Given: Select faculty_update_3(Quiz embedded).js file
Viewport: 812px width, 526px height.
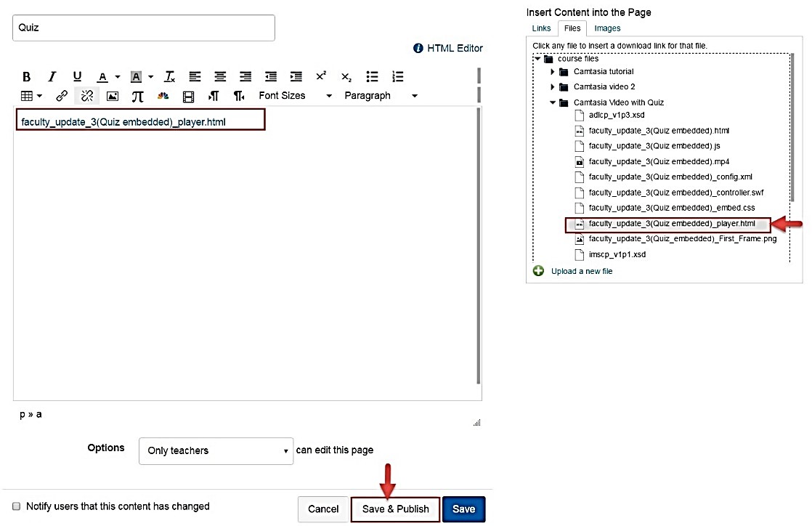Looking at the screenshot, I should click(x=654, y=146).
